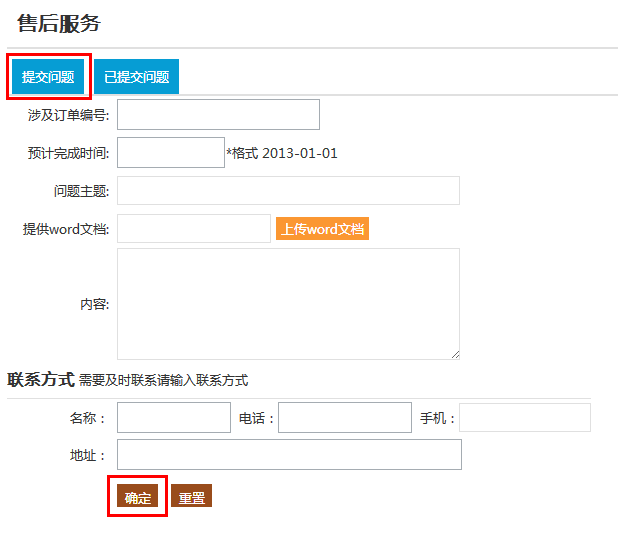618x537 pixels.
Task: Click the 联系方式 section heading
Action: coord(41,380)
